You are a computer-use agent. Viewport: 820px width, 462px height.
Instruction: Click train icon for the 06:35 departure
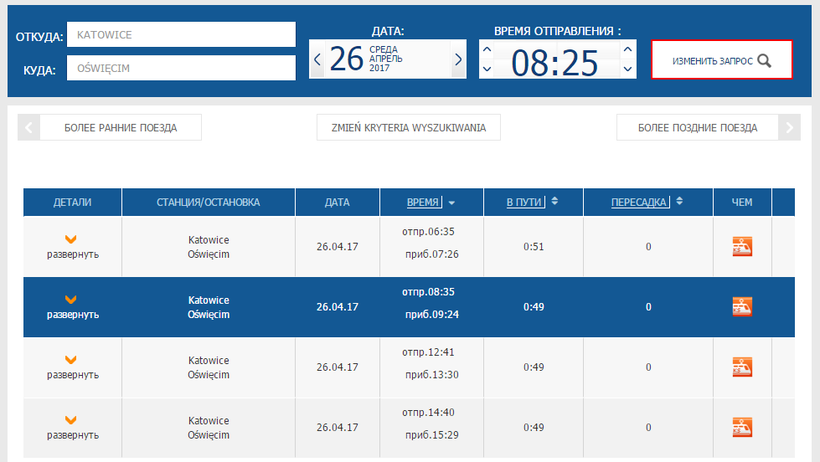[742, 246]
